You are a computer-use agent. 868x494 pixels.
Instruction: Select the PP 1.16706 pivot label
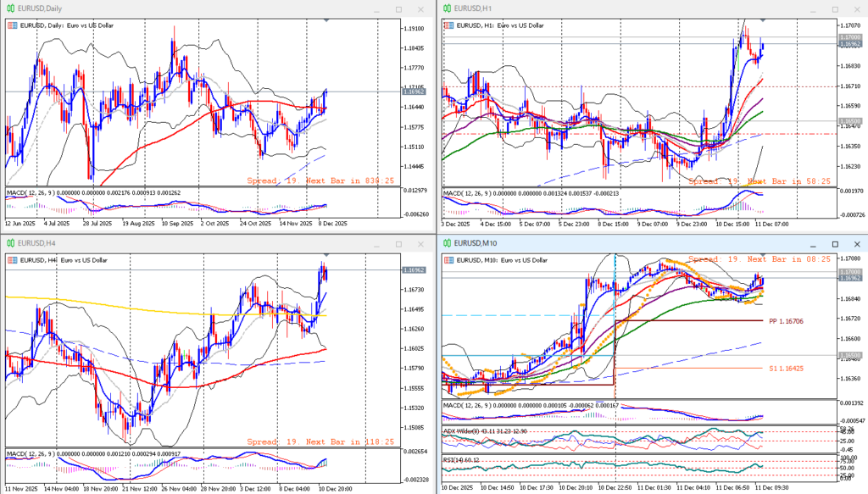tap(784, 321)
